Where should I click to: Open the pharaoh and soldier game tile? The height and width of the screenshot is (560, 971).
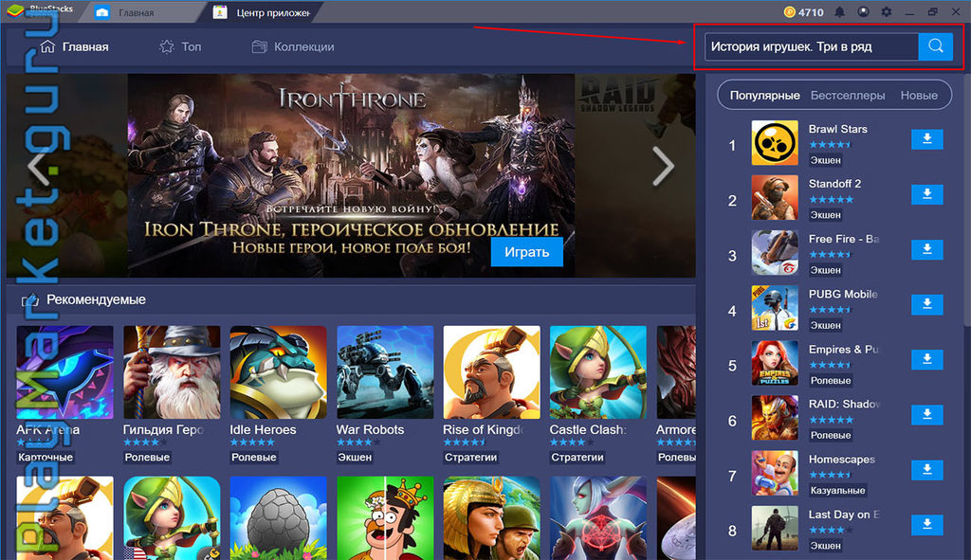491,518
